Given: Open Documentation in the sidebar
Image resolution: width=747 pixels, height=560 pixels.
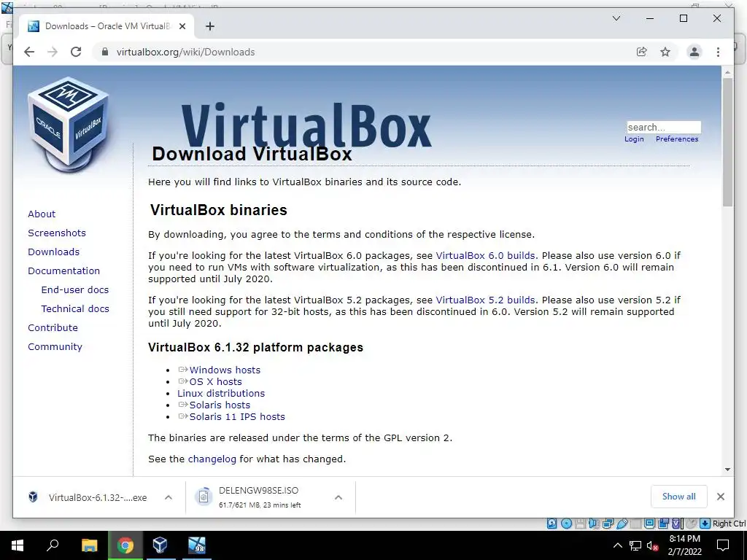Looking at the screenshot, I should point(64,271).
